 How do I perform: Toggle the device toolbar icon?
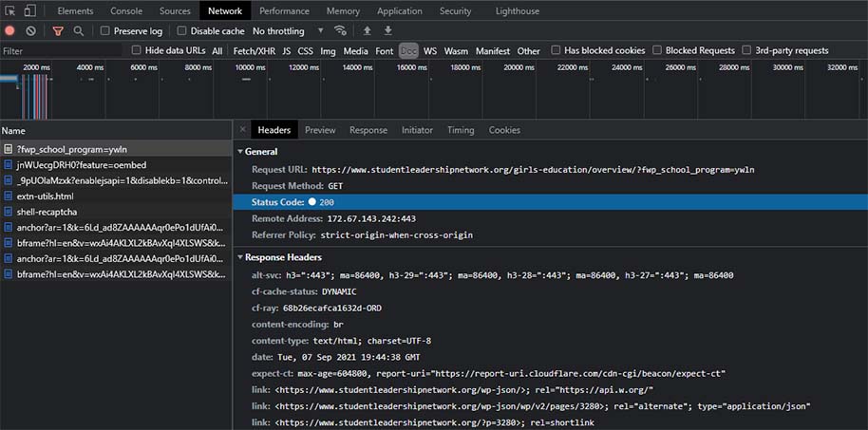[30, 11]
